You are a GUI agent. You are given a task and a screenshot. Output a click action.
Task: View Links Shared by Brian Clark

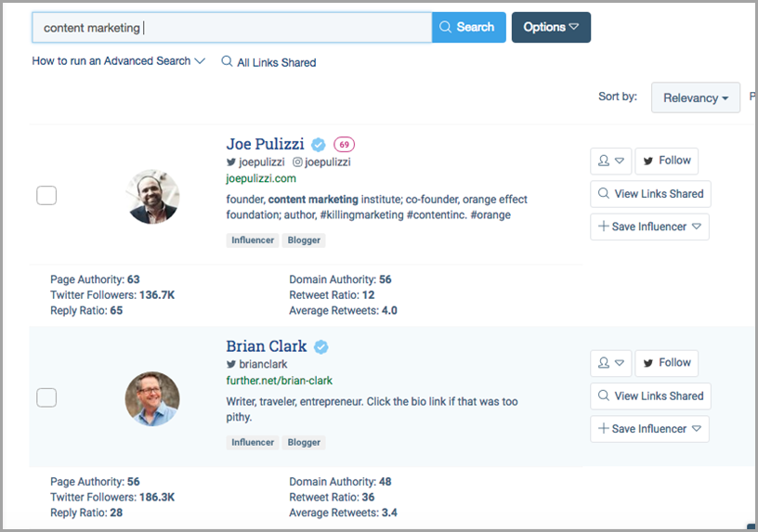(x=650, y=396)
